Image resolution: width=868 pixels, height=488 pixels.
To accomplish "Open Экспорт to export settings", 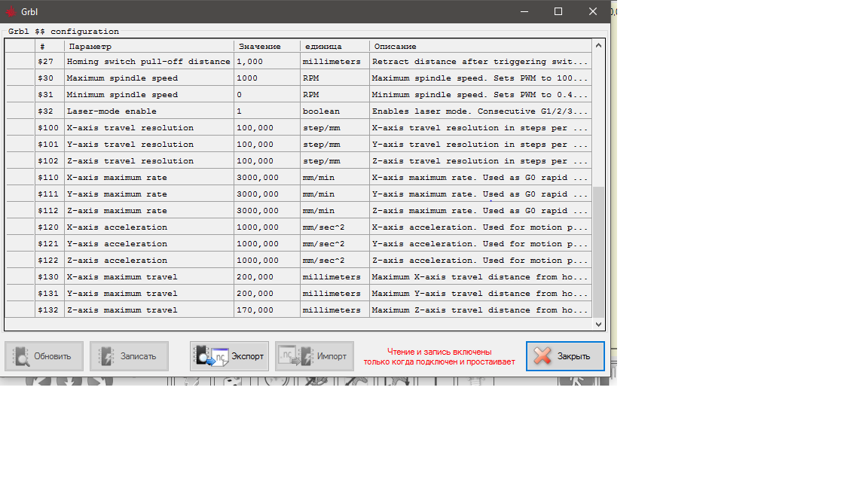I will [229, 356].
